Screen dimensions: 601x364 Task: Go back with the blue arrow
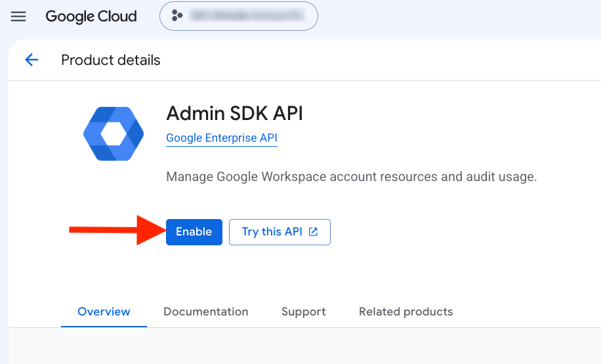click(31, 60)
